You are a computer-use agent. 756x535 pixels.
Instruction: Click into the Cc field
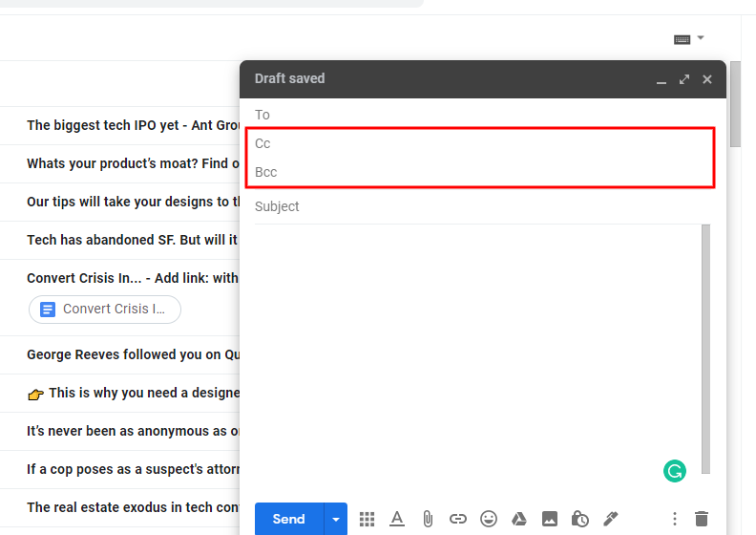pyautogui.click(x=482, y=143)
